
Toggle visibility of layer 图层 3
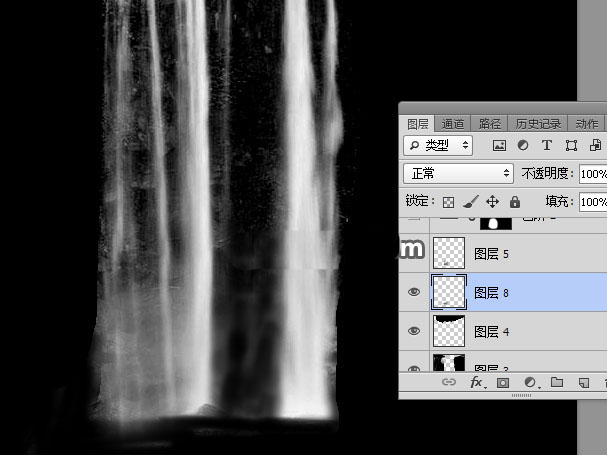click(414, 367)
